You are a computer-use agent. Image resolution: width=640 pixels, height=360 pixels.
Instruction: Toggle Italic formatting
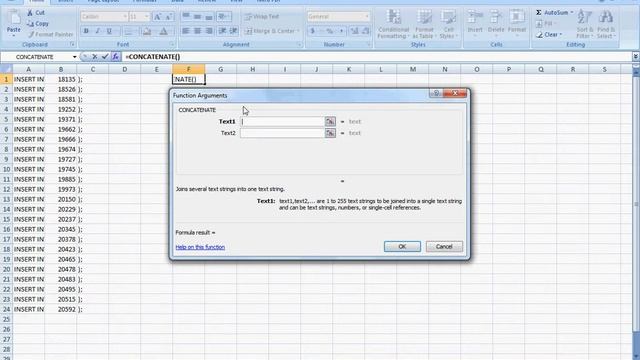[98, 31]
